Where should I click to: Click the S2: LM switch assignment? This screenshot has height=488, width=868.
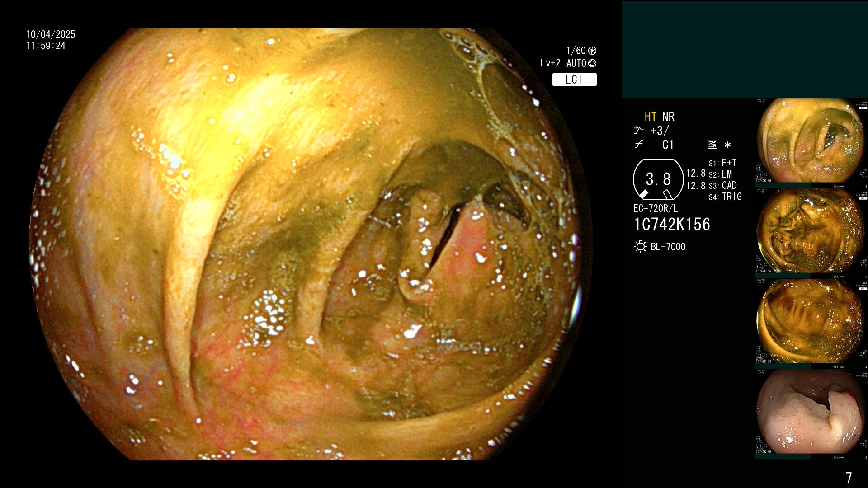(720, 174)
